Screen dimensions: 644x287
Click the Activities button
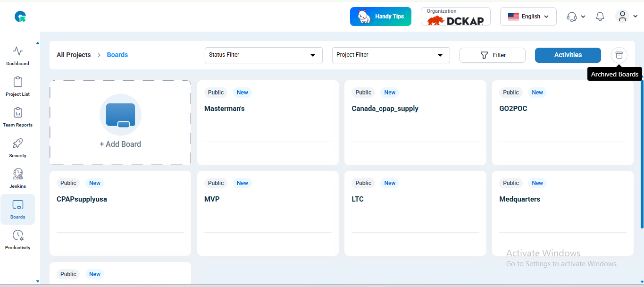tap(568, 55)
